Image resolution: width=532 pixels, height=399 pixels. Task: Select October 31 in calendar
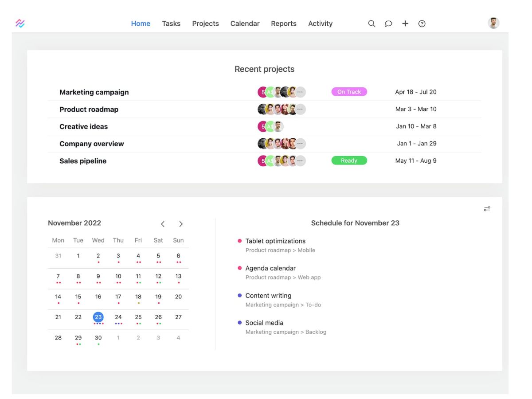[58, 256]
